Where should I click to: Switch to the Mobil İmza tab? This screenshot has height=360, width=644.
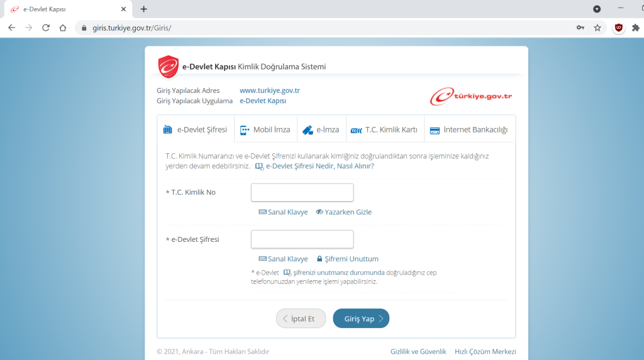[265, 129]
